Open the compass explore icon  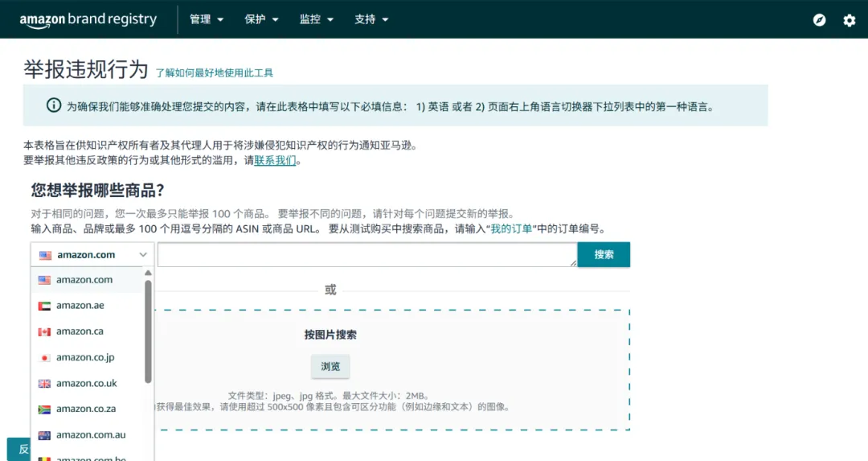pos(819,20)
